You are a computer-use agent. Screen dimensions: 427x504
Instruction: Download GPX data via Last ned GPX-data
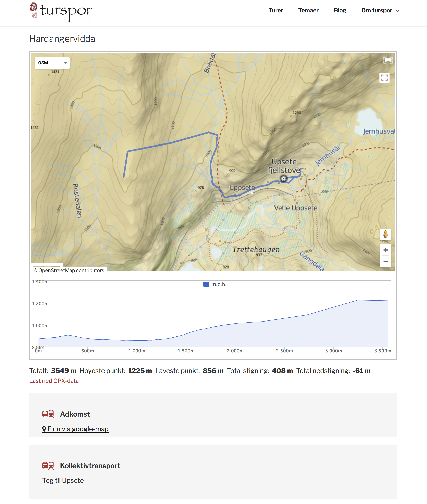54,381
